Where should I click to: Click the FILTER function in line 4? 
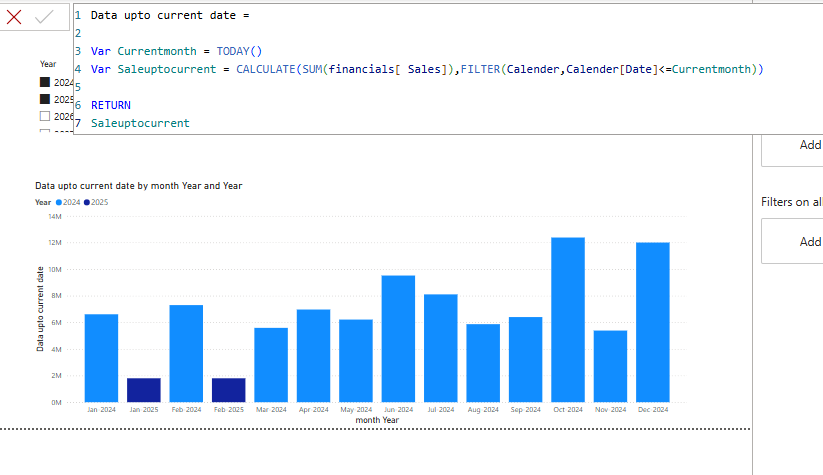point(480,69)
